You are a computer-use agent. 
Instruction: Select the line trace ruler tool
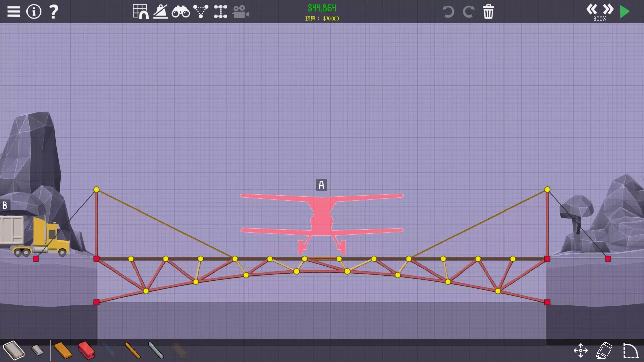point(161,12)
